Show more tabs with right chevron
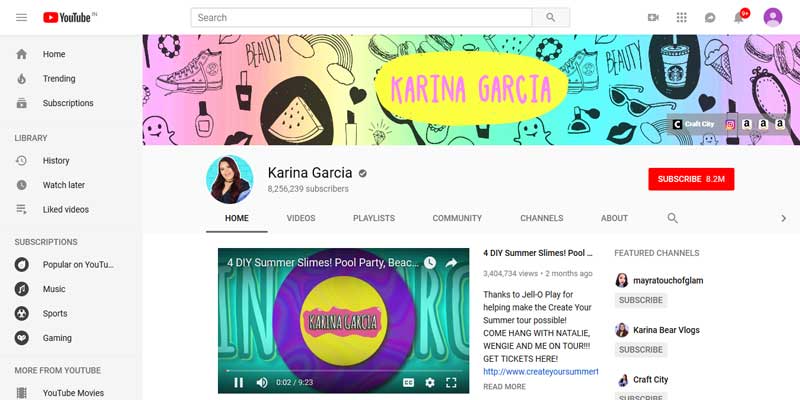The height and width of the screenshot is (400, 800). click(x=784, y=218)
